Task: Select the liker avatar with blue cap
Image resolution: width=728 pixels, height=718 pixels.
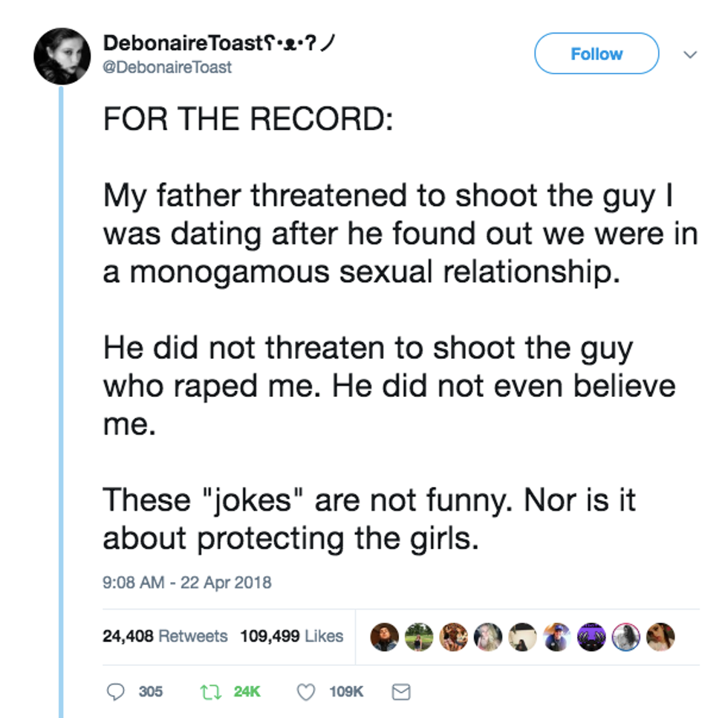Action: coord(556,636)
